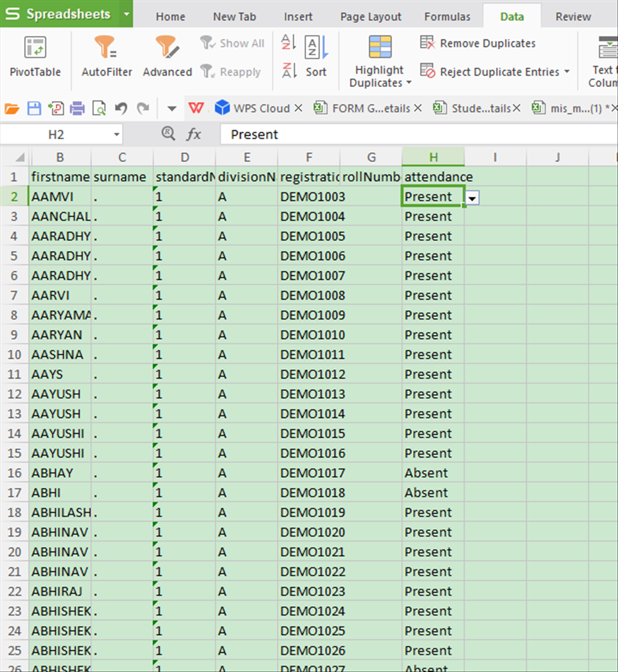
Task: Open Highlight Duplicates menu
Action: pos(380,61)
